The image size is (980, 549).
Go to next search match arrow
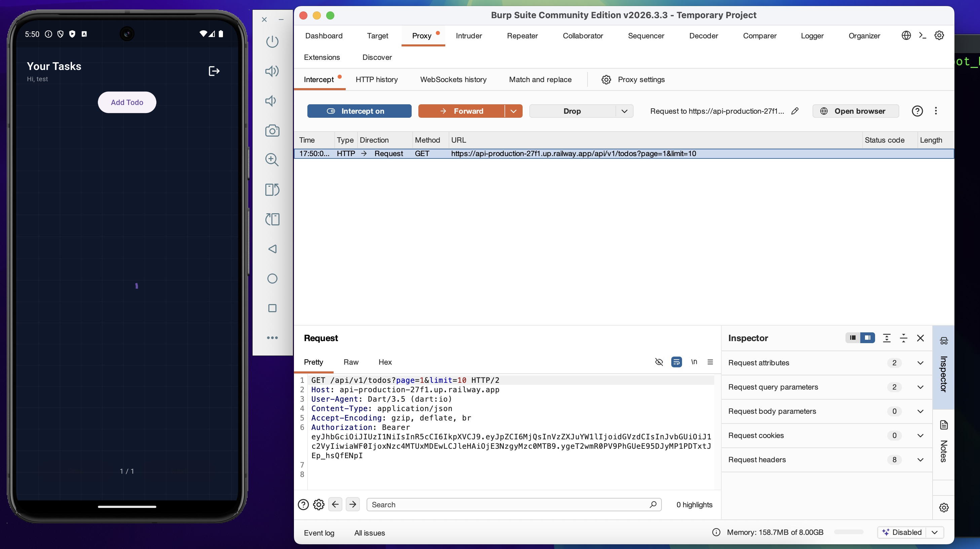[353, 505]
